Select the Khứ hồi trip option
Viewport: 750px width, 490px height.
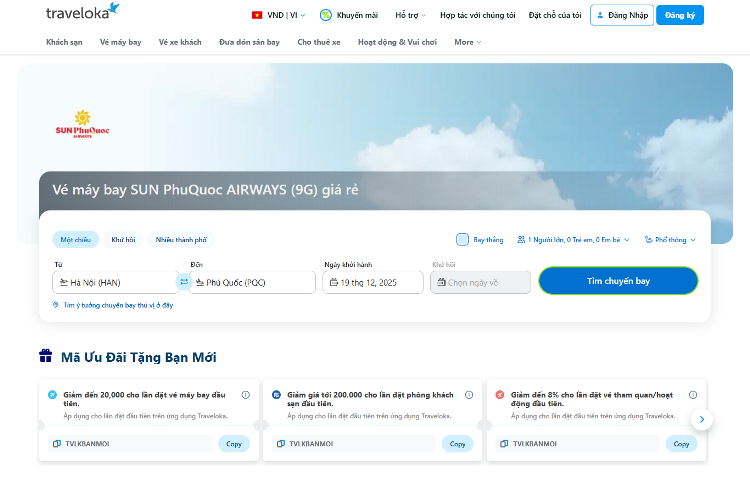[123, 240]
